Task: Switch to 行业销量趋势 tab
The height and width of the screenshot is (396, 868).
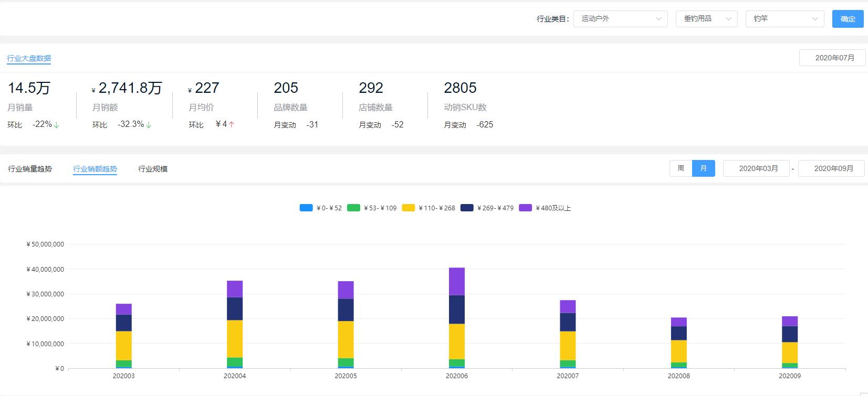Action: point(30,169)
